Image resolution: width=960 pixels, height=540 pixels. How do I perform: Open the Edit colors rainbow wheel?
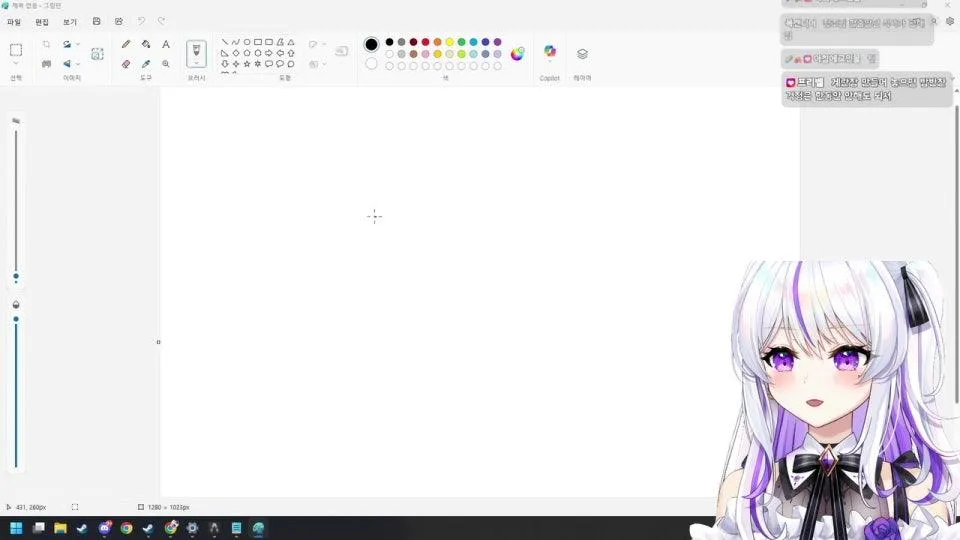click(517, 54)
